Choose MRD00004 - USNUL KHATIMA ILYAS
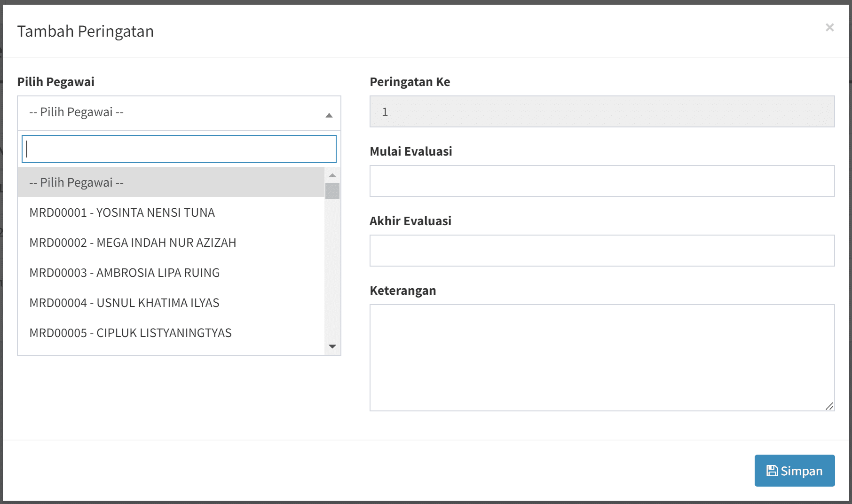The height and width of the screenshot is (504, 852). 171,303
